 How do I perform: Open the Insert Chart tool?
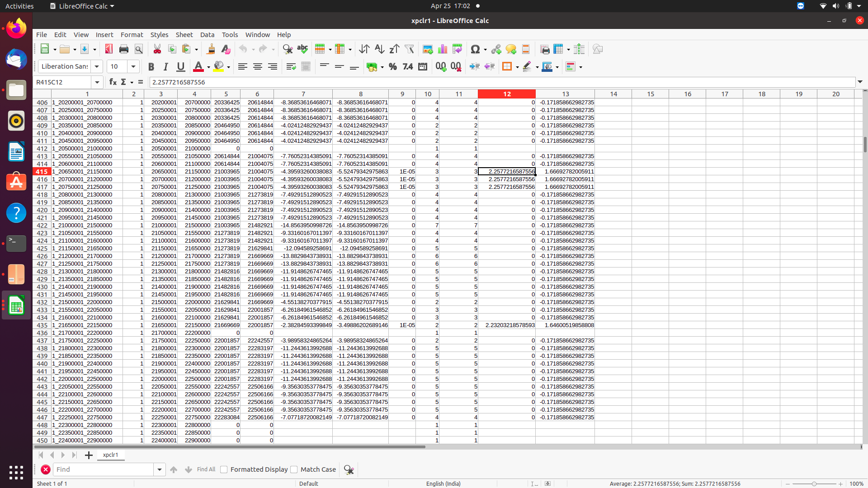[x=442, y=49]
